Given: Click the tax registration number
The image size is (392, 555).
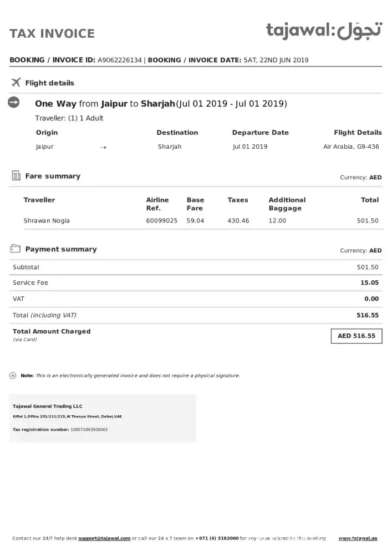Looking at the screenshot, I should (89, 430).
